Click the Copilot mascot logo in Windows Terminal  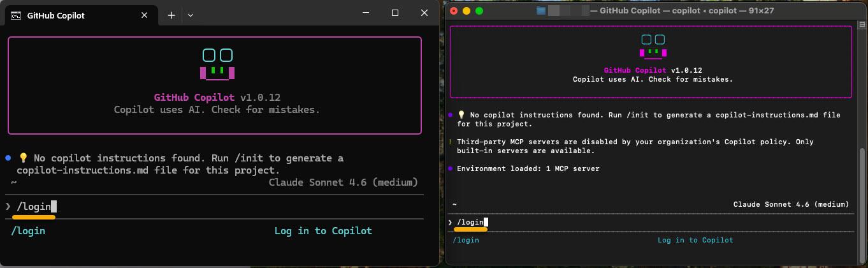point(217,64)
